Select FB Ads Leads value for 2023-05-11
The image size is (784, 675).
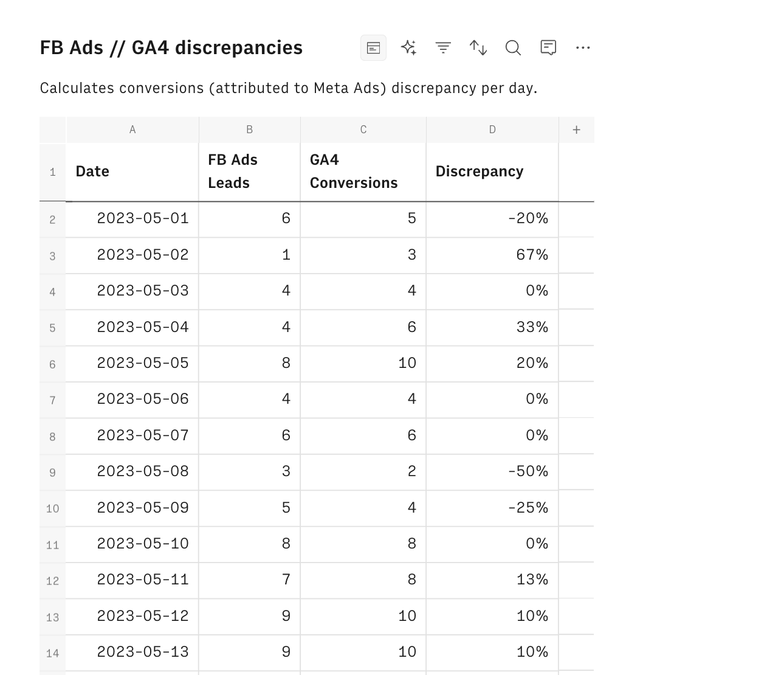[x=250, y=580]
